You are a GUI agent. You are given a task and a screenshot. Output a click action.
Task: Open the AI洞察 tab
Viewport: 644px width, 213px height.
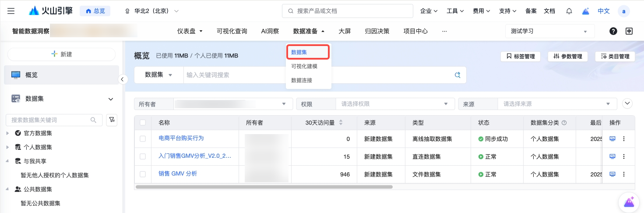[x=270, y=31]
